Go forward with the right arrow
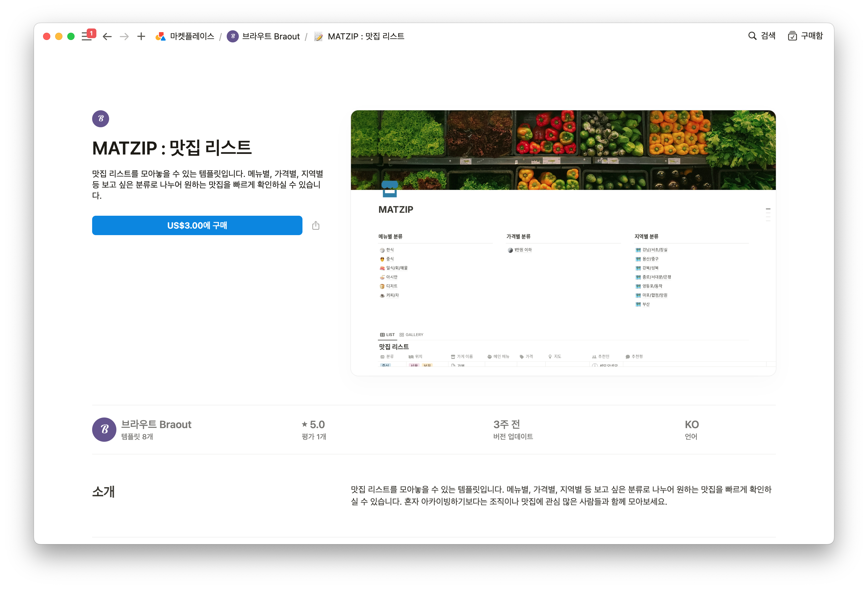This screenshot has width=868, height=589. 124,36
